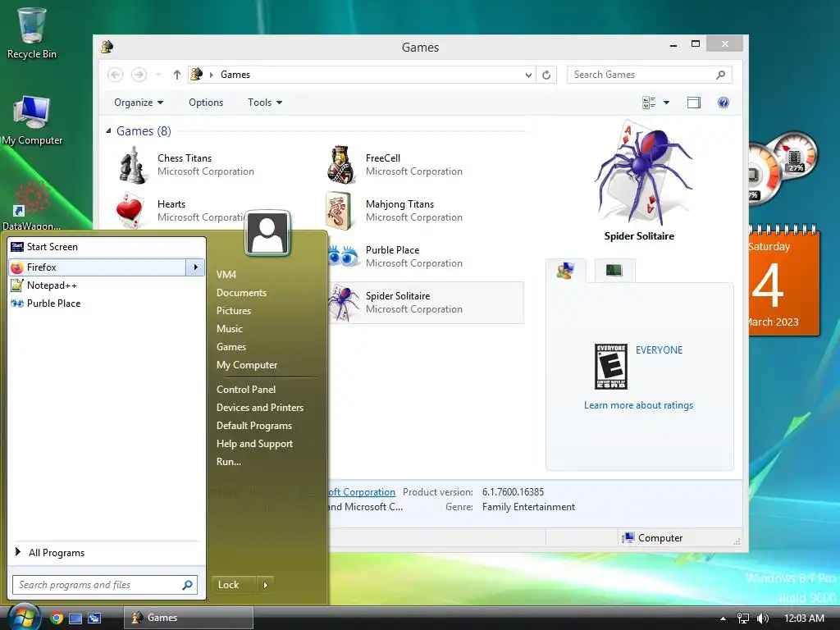Screen dimensions: 840x630
Task: Open the volume speaker tray icon
Action: coord(762,619)
